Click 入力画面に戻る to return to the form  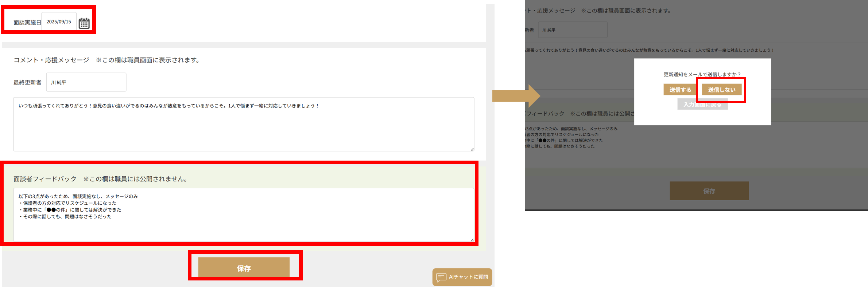coord(702,105)
